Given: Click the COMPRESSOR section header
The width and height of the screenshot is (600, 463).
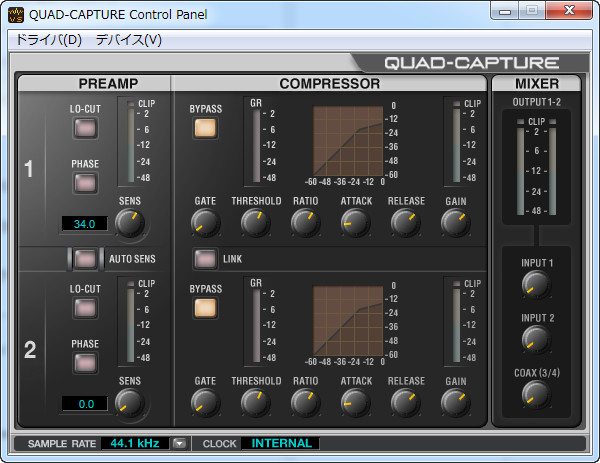Looking at the screenshot, I should pos(329,83).
